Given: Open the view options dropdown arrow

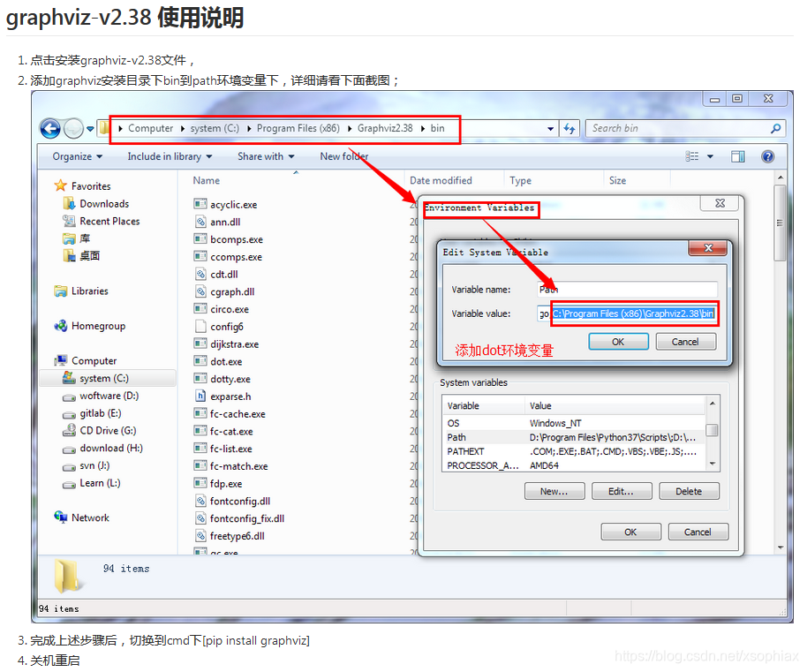Looking at the screenshot, I should pyautogui.click(x=710, y=156).
